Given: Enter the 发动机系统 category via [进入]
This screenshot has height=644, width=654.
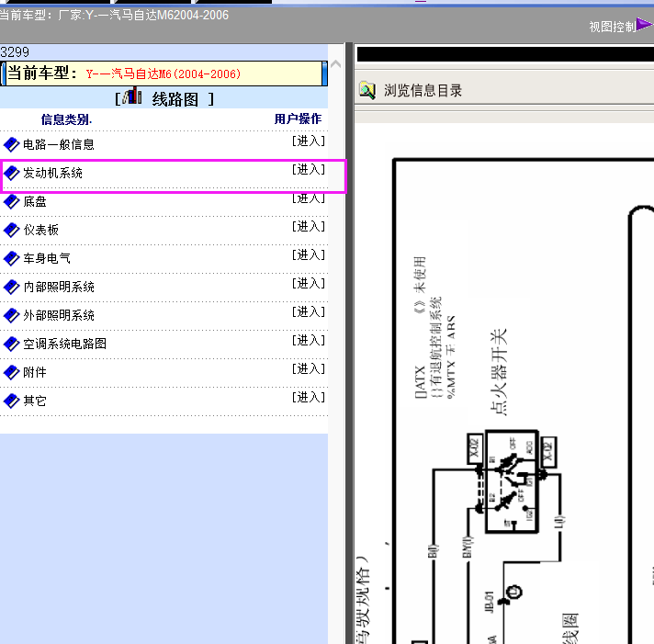Looking at the screenshot, I should tap(309, 169).
